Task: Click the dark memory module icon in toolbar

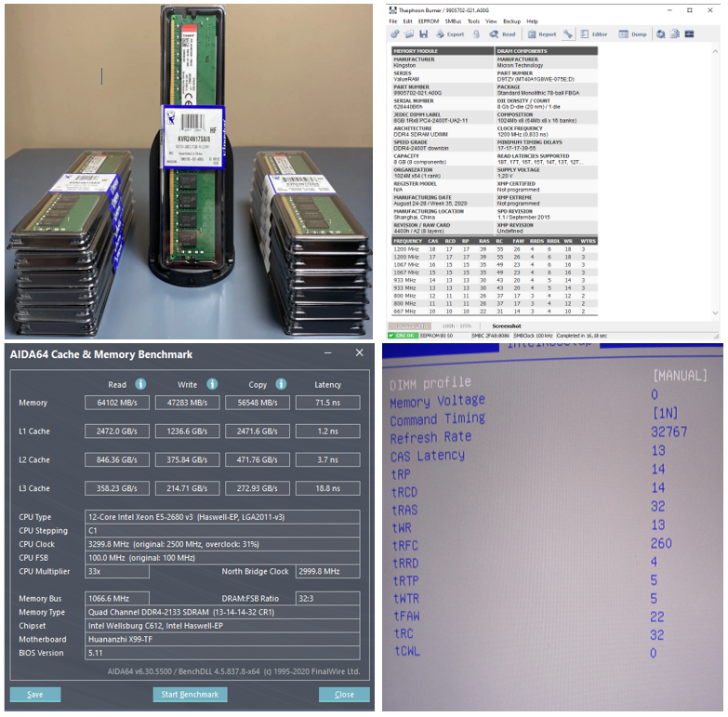Action: (690, 33)
